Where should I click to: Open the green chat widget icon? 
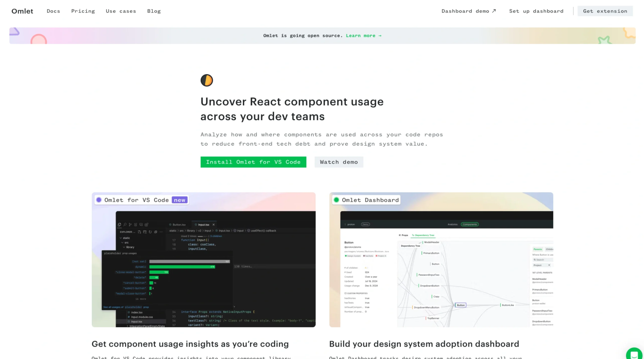point(635,354)
